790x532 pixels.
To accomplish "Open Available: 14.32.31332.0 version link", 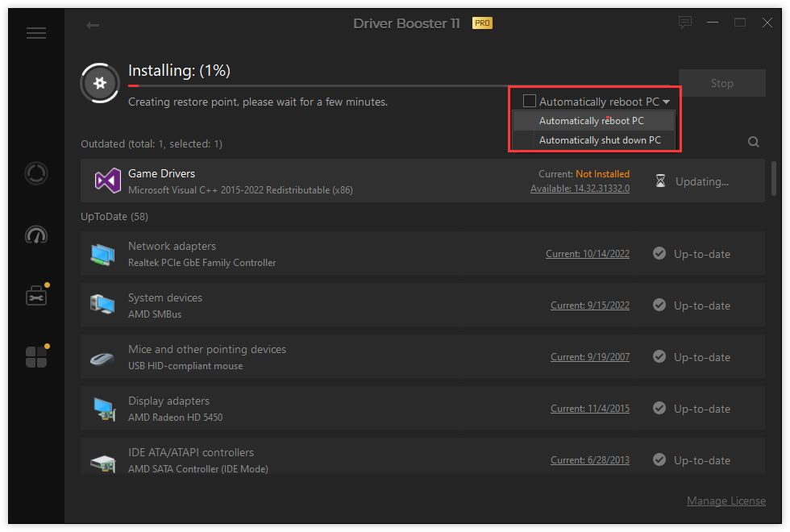I will point(580,189).
